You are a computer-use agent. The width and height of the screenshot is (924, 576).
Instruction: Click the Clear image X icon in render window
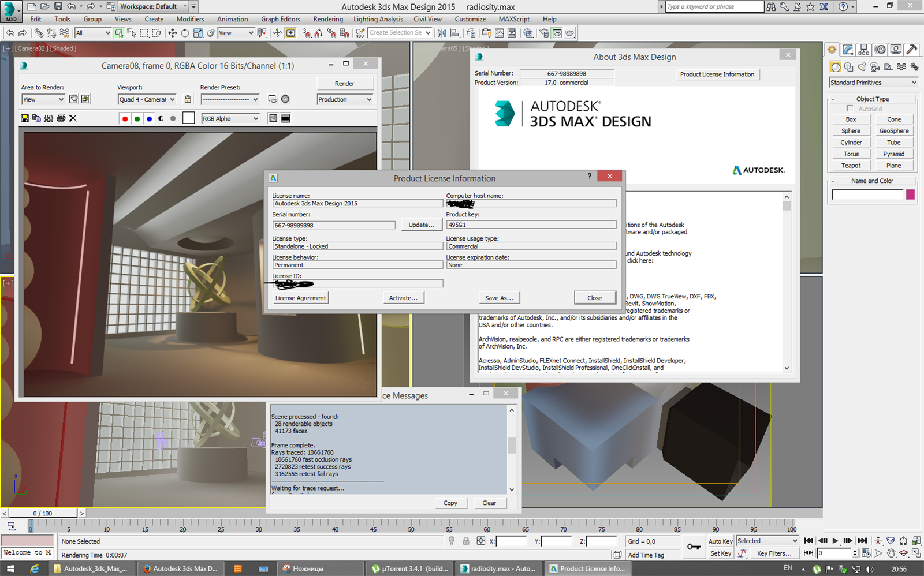(x=73, y=118)
